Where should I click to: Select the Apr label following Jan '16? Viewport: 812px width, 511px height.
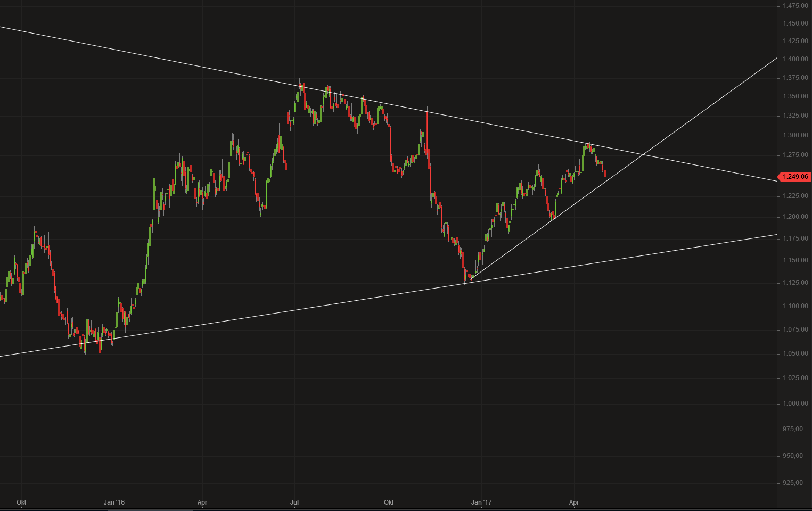click(x=202, y=502)
